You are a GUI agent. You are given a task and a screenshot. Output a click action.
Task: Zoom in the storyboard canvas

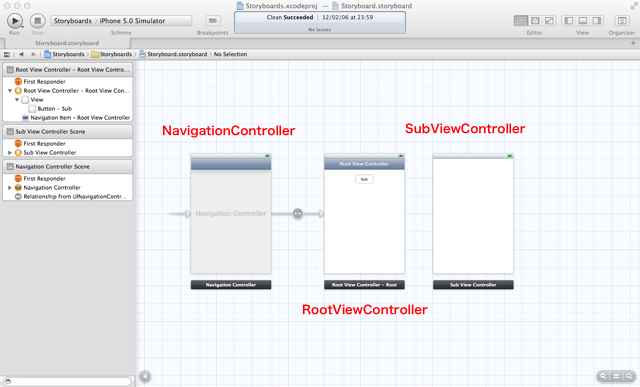click(629, 376)
